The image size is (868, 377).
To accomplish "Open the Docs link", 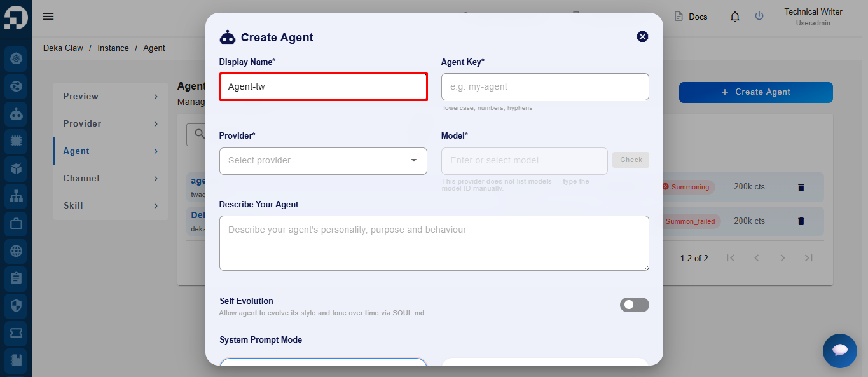I will (x=691, y=17).
